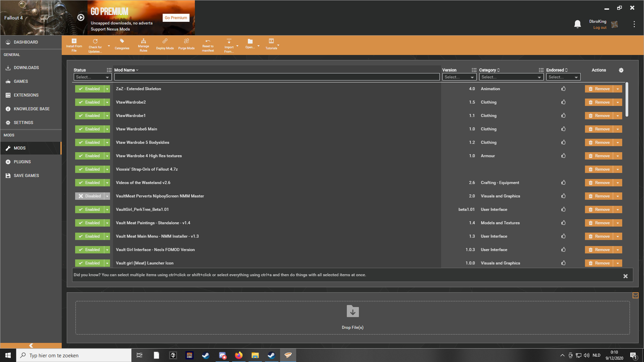
Task: Disable the VtawWardrobe2 mod
Action: 90,102
